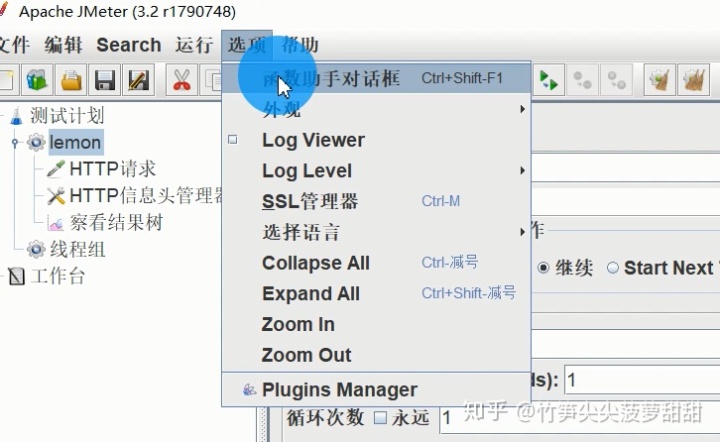Click the tools icon of HTTP信息头管理器
Image resolution: width=720 pixels, height=442 pixels.
click(x=56, y=196)
